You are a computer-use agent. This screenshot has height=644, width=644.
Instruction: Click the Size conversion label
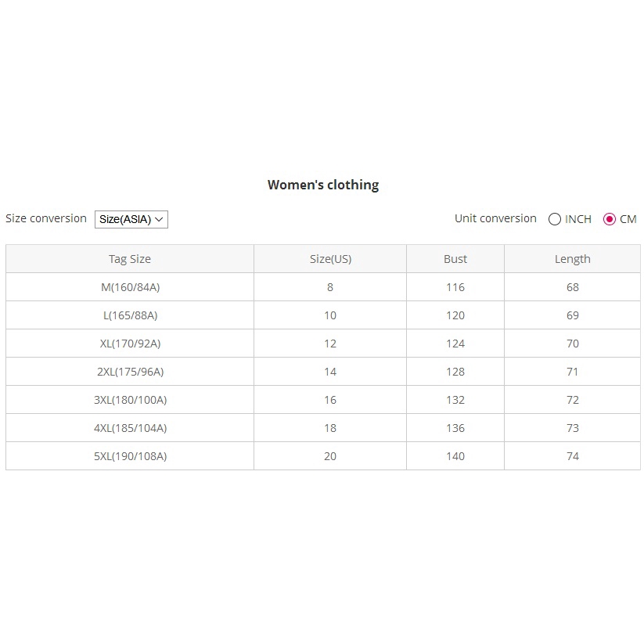pyautogui.click(x=46, y=218)
